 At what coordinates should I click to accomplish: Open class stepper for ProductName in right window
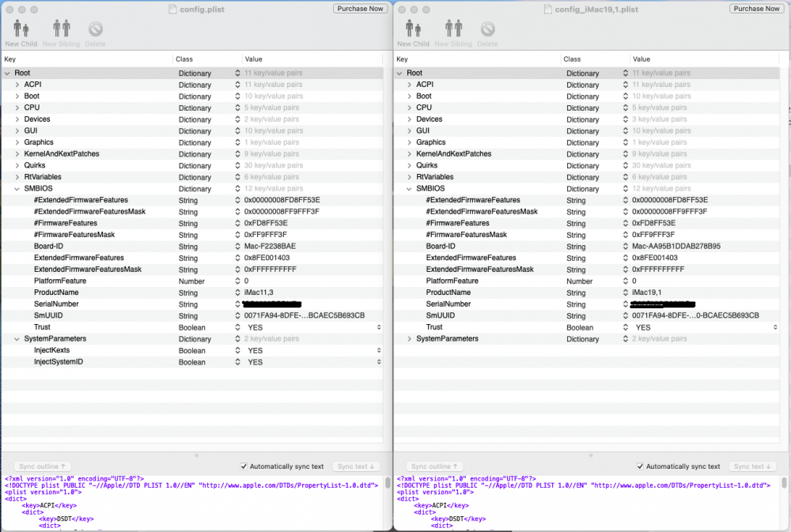point(626,292)
